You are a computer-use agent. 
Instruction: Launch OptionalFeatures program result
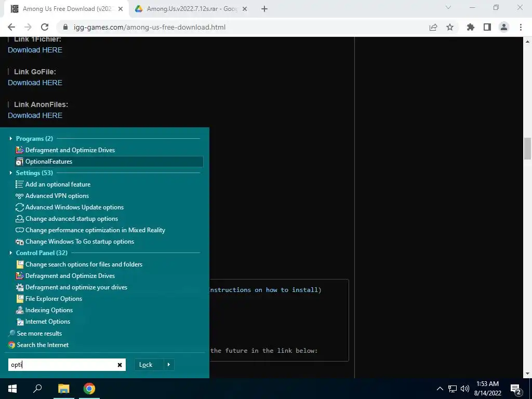pyautogui.click(x=109, y=162)
